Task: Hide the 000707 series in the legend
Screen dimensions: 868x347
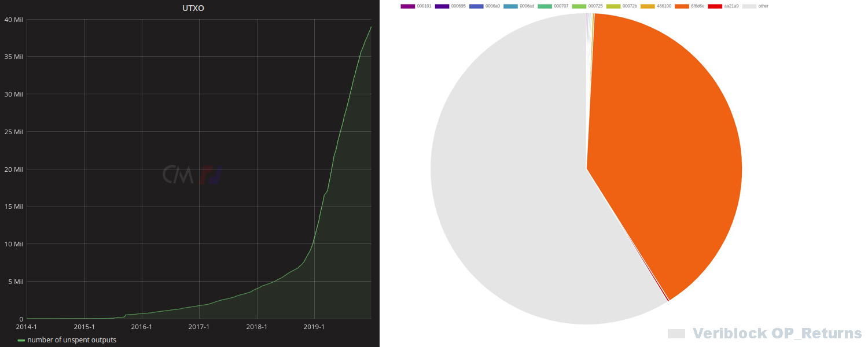Action: [553, 6]
